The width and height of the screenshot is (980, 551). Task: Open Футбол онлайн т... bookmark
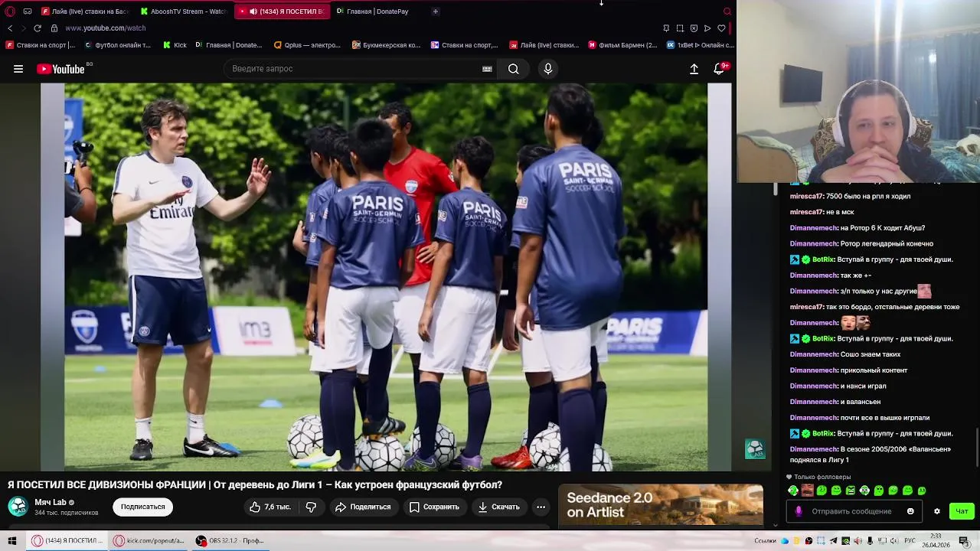(117, 45)
